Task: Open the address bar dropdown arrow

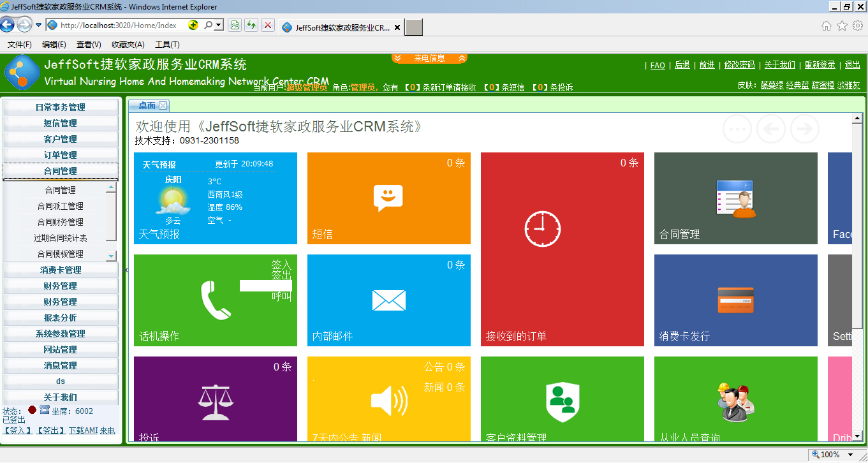Action: [219, 26]
